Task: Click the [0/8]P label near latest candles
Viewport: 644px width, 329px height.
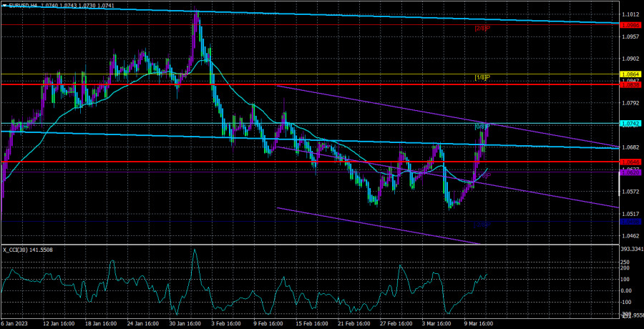Action: (x=482, y=127)
